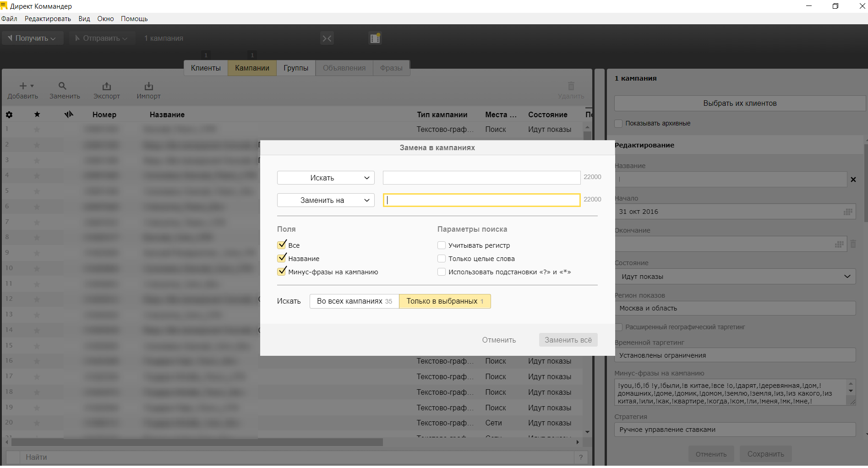
Task: Click the Искать search text field
Action: [481, 178]
